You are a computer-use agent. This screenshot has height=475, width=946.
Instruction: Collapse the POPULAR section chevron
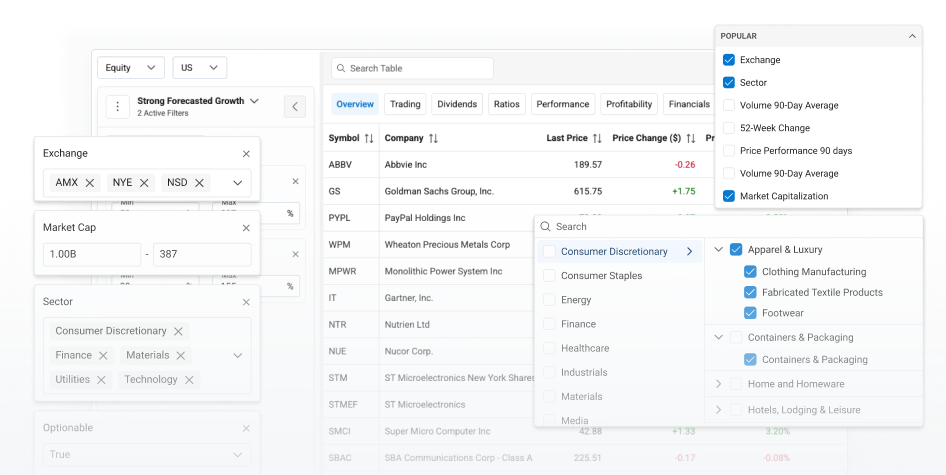(912, 36)
